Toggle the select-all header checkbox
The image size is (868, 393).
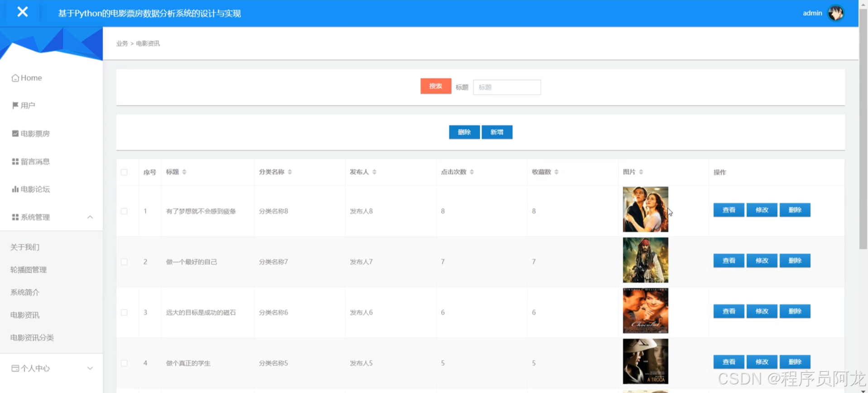coord(124,172)
